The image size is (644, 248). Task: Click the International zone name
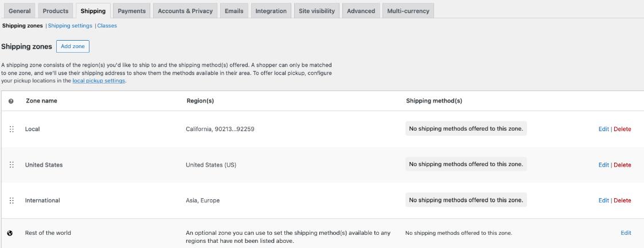click(x=42, y=200)
